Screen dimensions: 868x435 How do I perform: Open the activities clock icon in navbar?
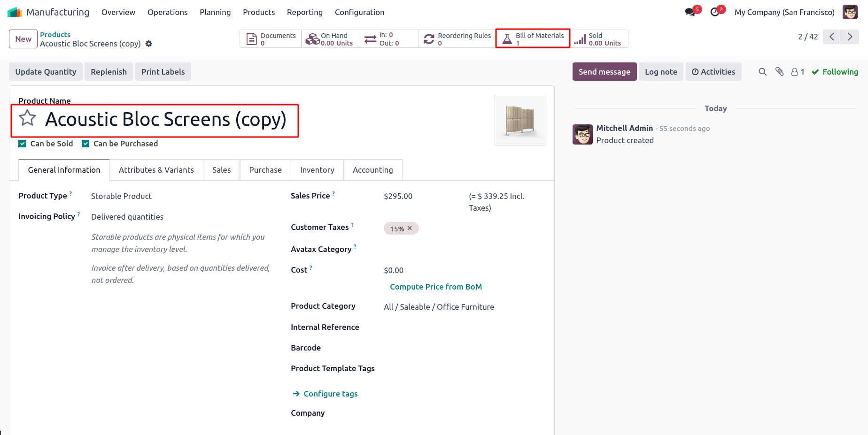715,12
